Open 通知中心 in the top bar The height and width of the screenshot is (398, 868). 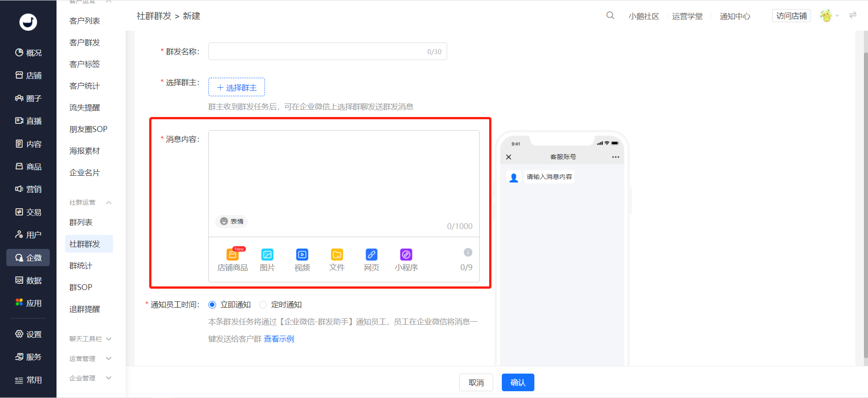pos(735,16)
